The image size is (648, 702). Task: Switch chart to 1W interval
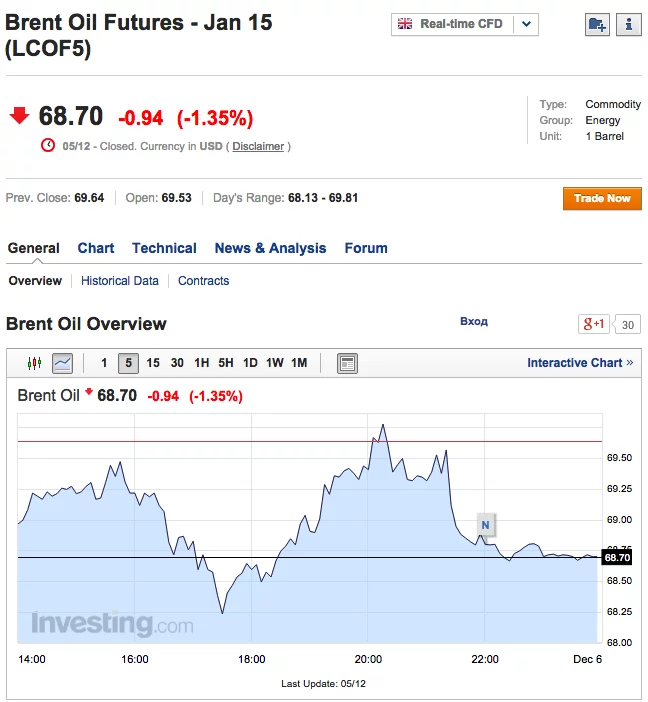274,363
